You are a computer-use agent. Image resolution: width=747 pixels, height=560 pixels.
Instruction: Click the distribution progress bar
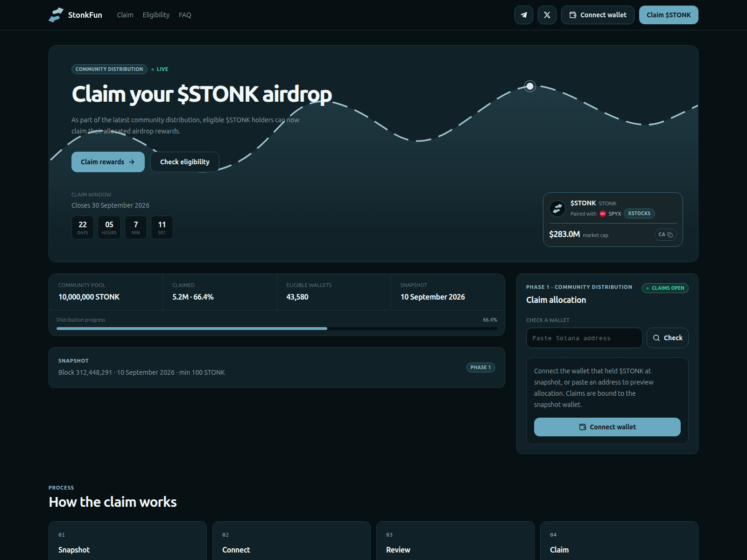(x=277, y=329)
